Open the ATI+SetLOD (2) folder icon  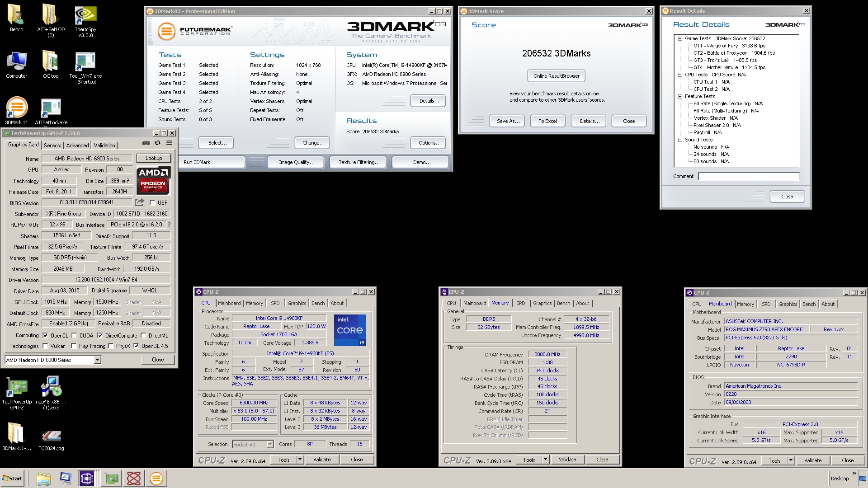pos(51,21)
